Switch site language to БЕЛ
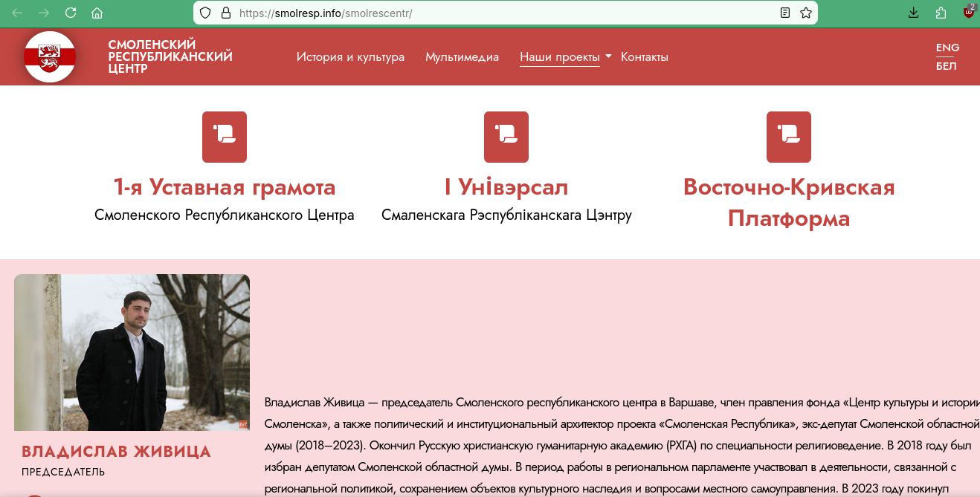 point(946,66)
